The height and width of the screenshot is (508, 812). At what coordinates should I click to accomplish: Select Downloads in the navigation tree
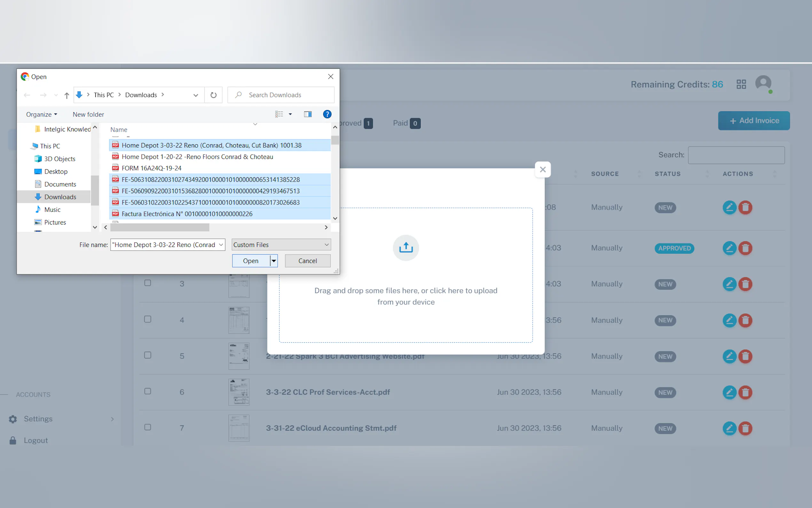tap(60, 197)
